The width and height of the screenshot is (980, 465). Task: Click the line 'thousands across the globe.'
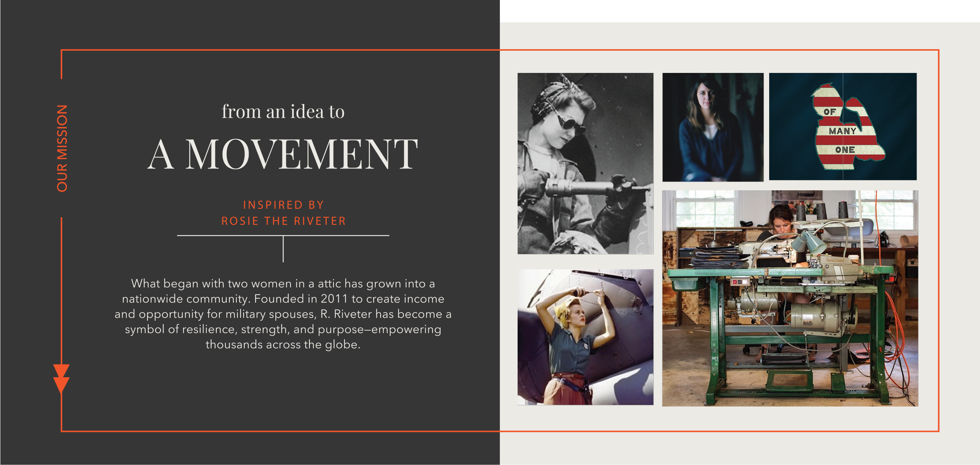(x=283, y=344)
